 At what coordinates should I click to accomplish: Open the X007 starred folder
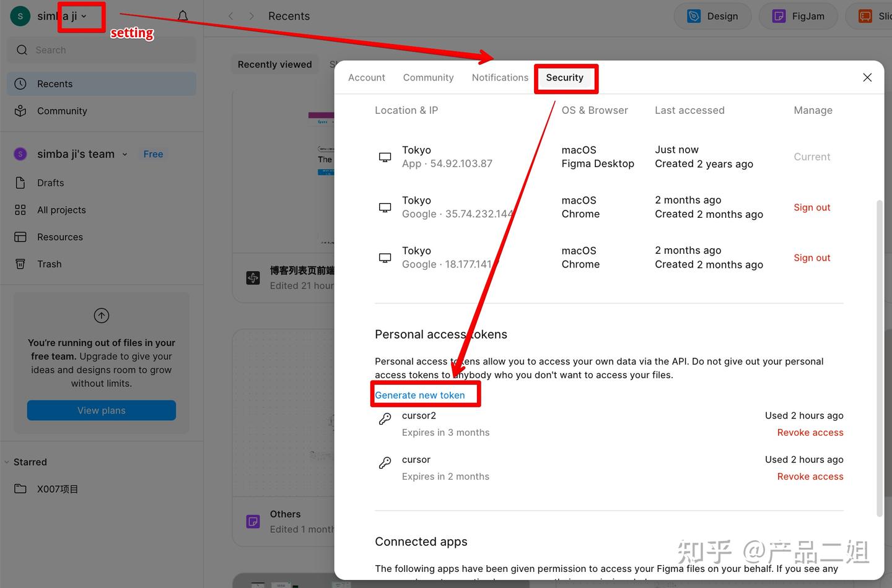[x=57, y=489]
